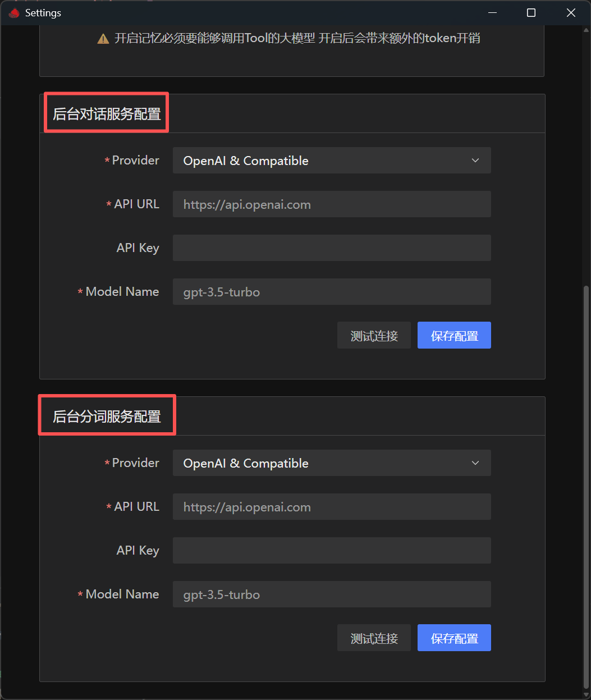591x700 pixels.
Task: Click API Key field in 后台分词服务配置
Action: click(x=332, y=551)
